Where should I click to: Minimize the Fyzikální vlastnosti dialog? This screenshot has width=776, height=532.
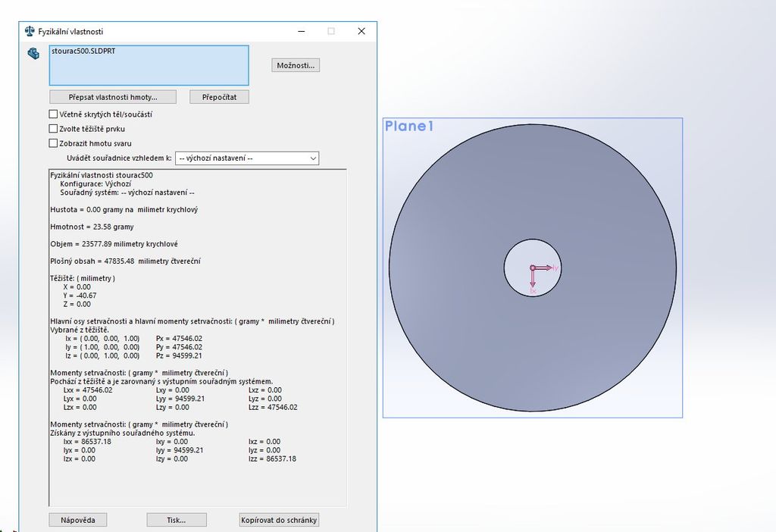coord(301,31)
